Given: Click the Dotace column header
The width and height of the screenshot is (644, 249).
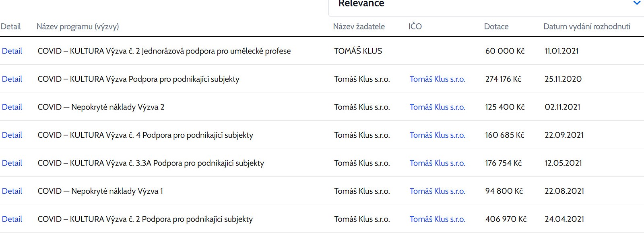Looking at the screenshot, I should click(x=496, y=27).
